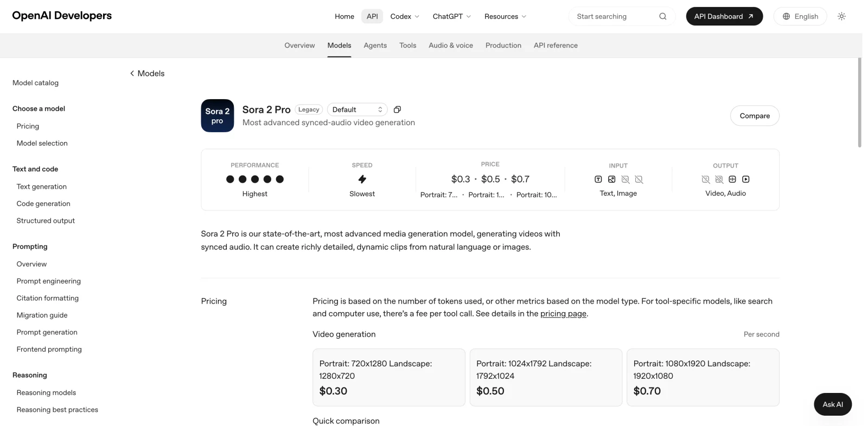Click the arrow icon in API Dashboard
The image size is (868, 426).
tap(751, 16)
